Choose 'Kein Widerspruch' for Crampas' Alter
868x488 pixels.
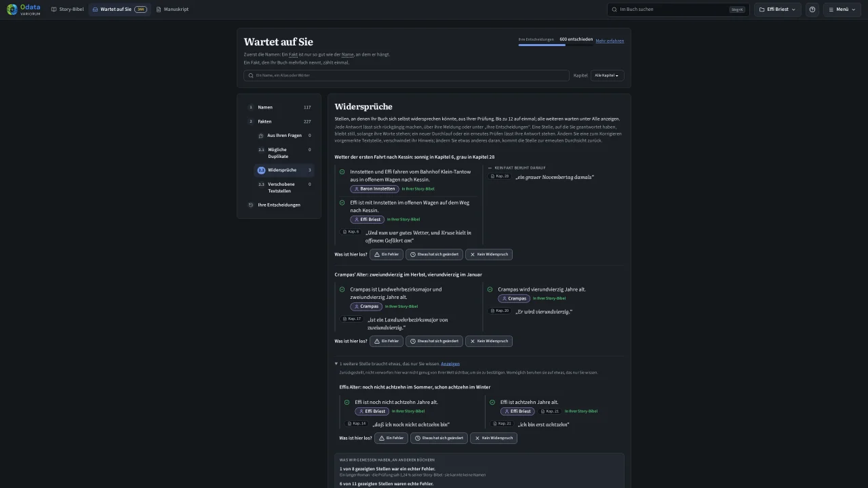[x=488, y=341]
